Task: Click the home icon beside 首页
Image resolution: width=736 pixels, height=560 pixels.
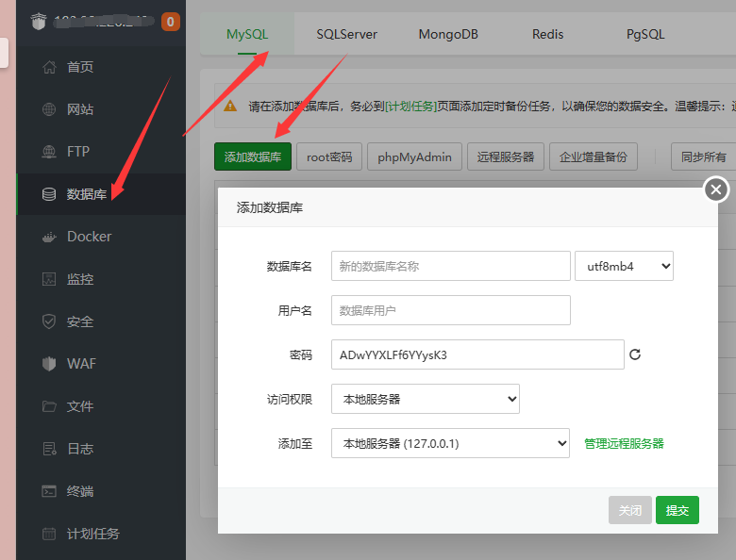Action: pos(49,67)
